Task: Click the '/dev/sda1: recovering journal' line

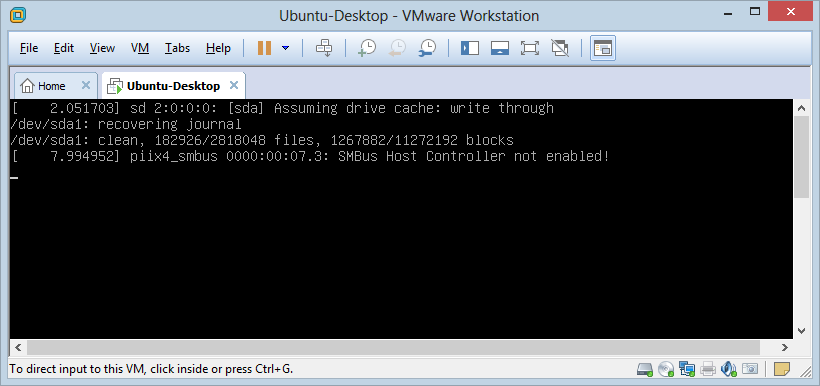Action: point(126,124)
